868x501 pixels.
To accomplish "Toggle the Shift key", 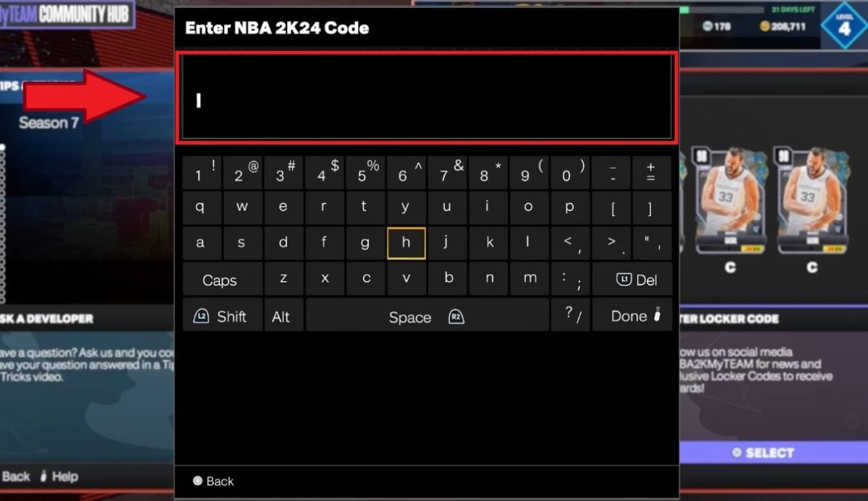I will (x=222, y=315).
